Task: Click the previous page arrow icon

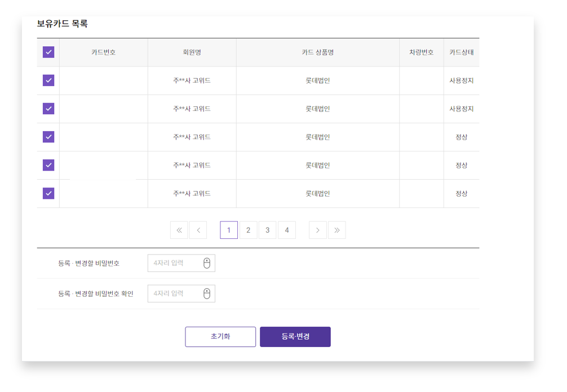Action: point(198,230)
